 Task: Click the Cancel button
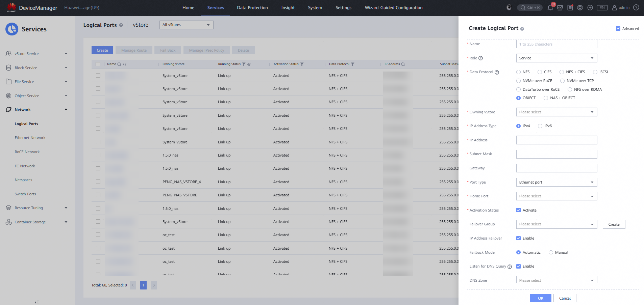(x=565, y=298)
